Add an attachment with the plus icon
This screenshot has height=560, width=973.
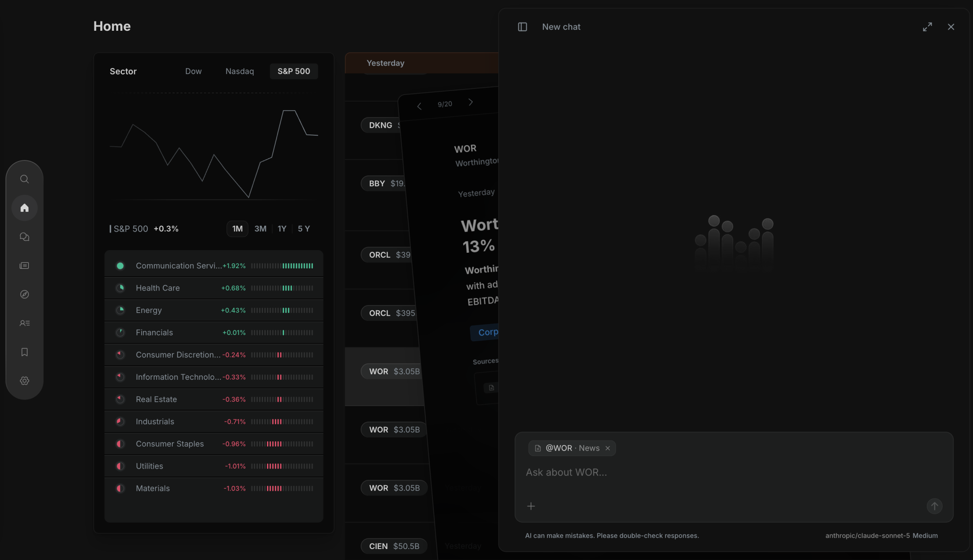pyautogui.click(x=531, y=506)
